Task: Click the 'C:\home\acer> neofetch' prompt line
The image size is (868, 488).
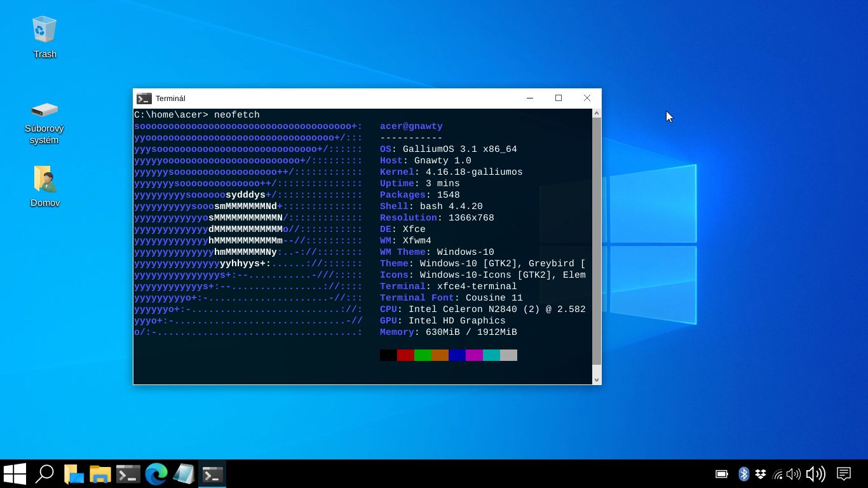Action: coord(197,115)
